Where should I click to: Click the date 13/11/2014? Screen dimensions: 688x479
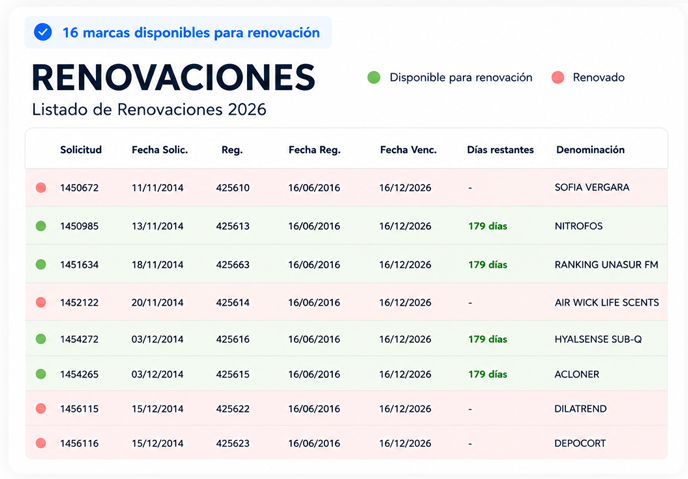pos(158,226)
